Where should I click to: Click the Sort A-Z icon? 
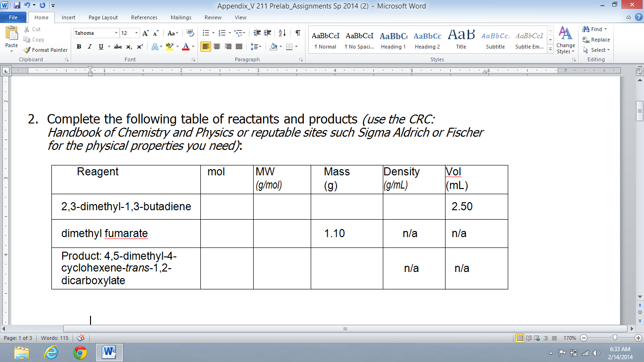[x=282, y=33]
